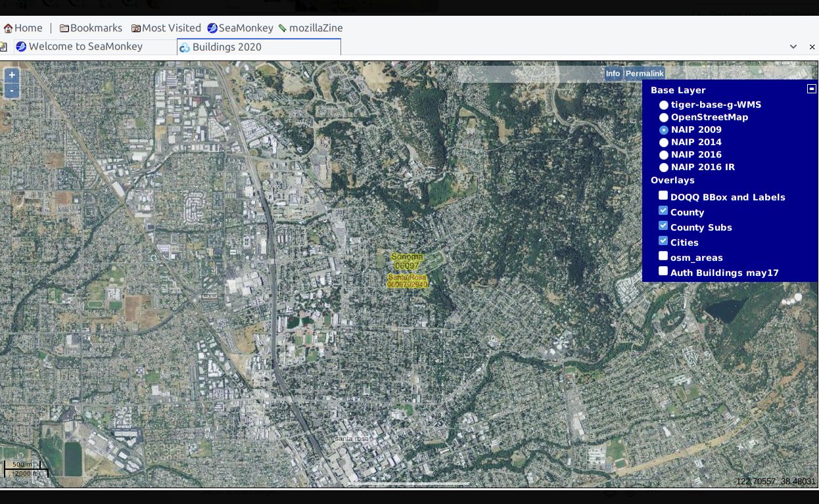
Task: Uncheck the County overlay
Action: [663, 211]
